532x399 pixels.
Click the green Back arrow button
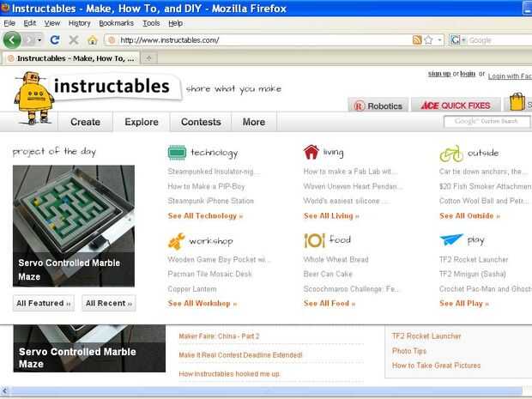(12, 40)
